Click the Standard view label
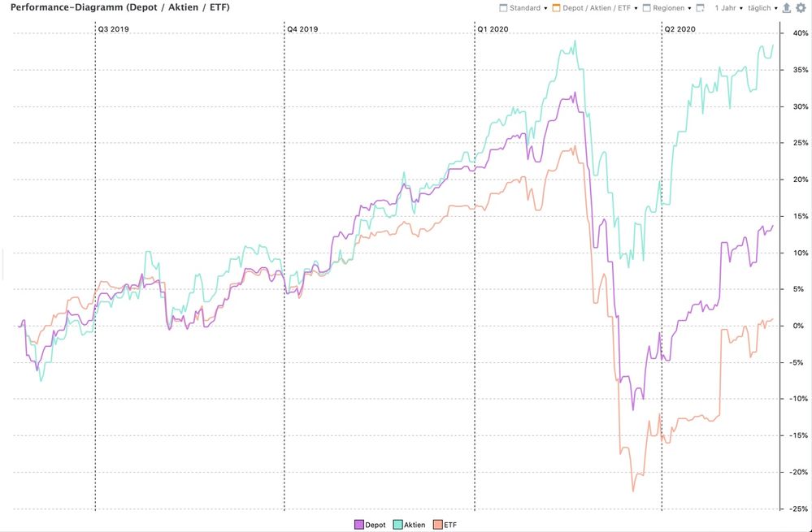This screenshot has height=532, width=812. point(524,8)
